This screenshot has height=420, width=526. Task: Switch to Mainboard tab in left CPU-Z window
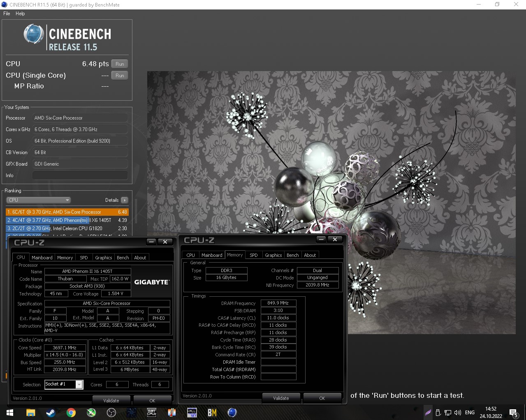pyautogui.click(x=42, y=258)
